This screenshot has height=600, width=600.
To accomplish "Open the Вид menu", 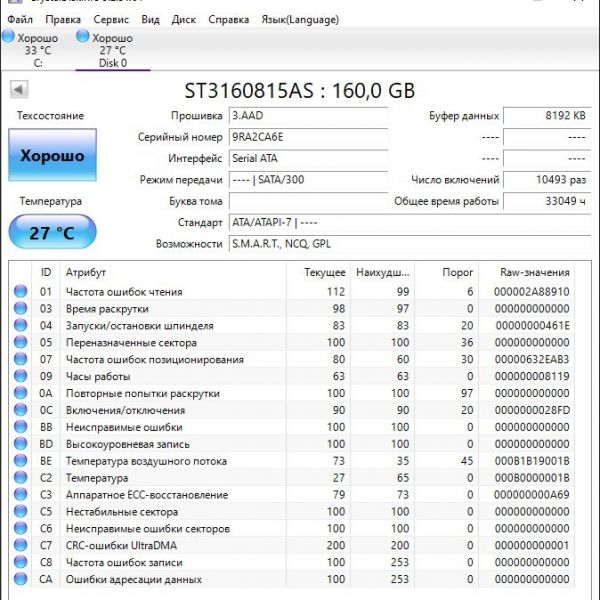I will [x=150, y=19].
